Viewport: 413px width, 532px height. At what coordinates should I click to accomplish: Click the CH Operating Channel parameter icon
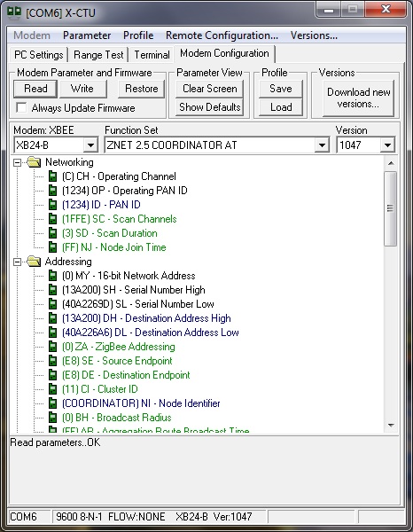coord(52,176)
